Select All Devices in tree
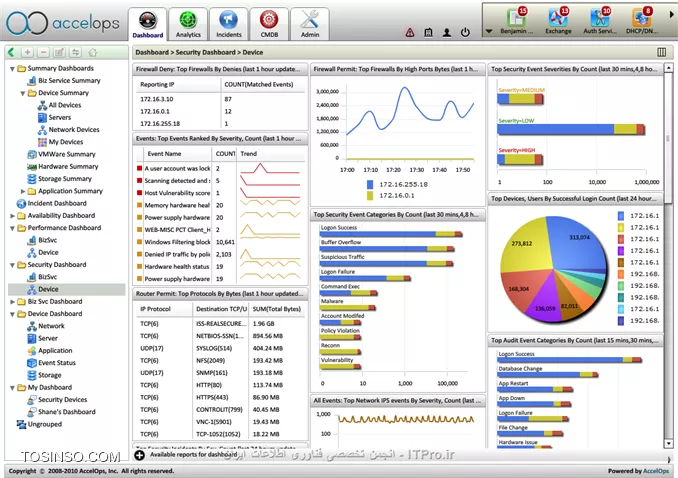Screen dimensions: 678x478 (65, 105)
